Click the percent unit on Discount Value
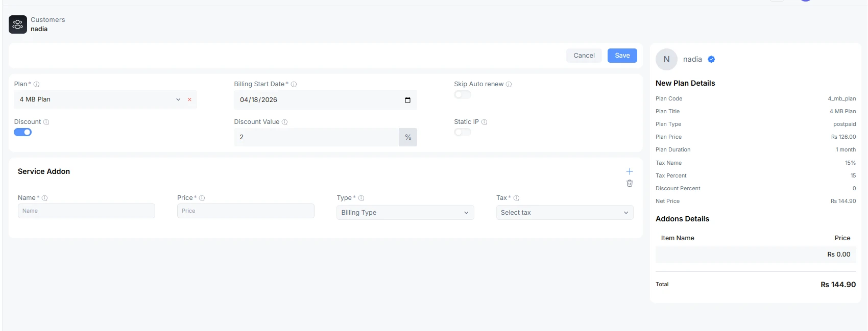Viewport: 868px width, 331px height. (408, 137)
